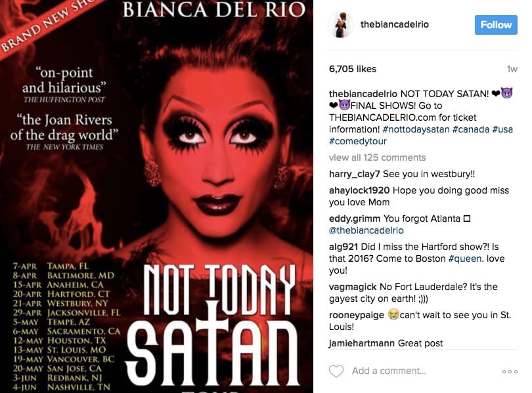Open the #queen hashtag in comment
This screenshot has height=393, width=532.
pos(465,259)
